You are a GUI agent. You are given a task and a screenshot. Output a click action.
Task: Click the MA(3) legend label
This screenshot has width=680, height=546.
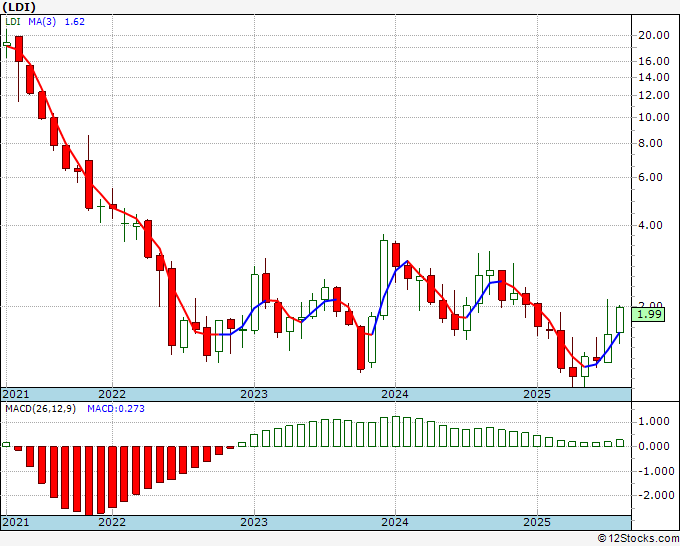tap(42, 21)
